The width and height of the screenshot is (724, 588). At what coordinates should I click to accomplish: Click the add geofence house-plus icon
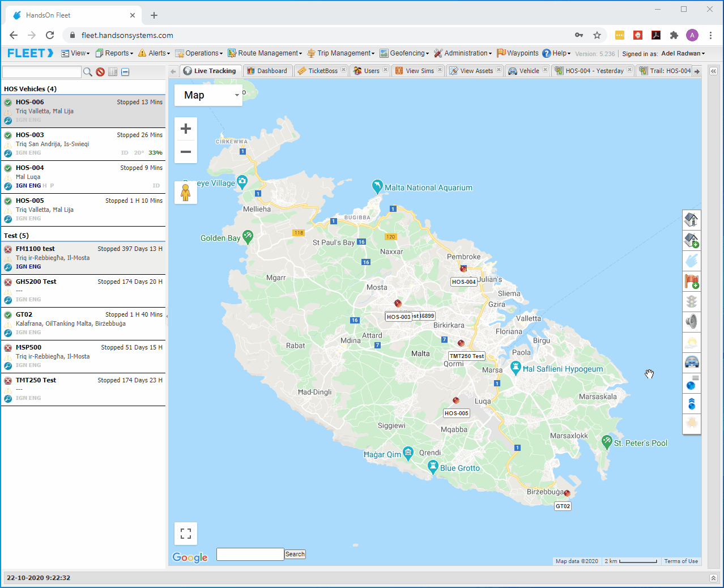click(692, 240)
